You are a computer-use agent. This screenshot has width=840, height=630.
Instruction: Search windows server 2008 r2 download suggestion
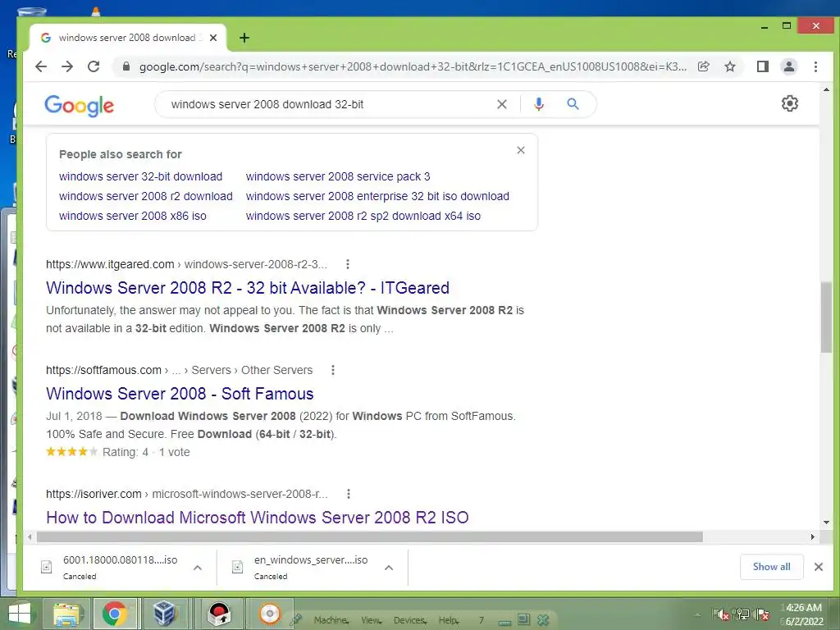[146, 196]
